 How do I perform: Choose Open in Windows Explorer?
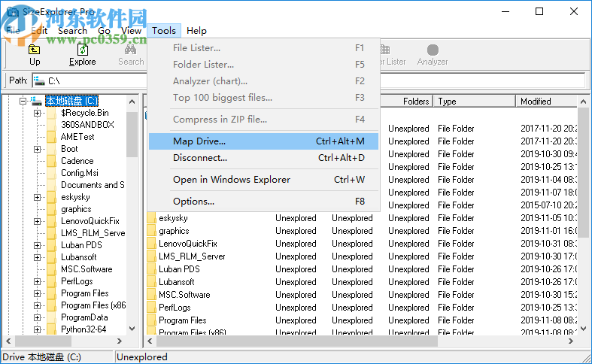263,180
